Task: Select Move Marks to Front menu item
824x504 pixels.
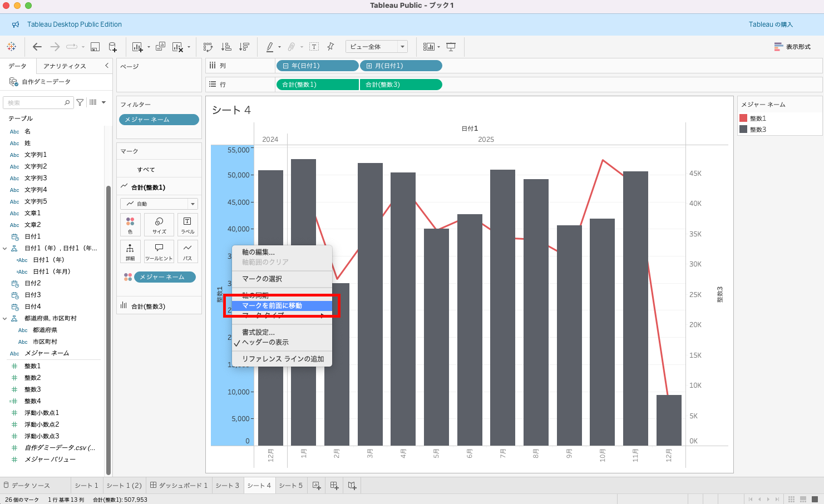Action: click(x=272, y=305)
